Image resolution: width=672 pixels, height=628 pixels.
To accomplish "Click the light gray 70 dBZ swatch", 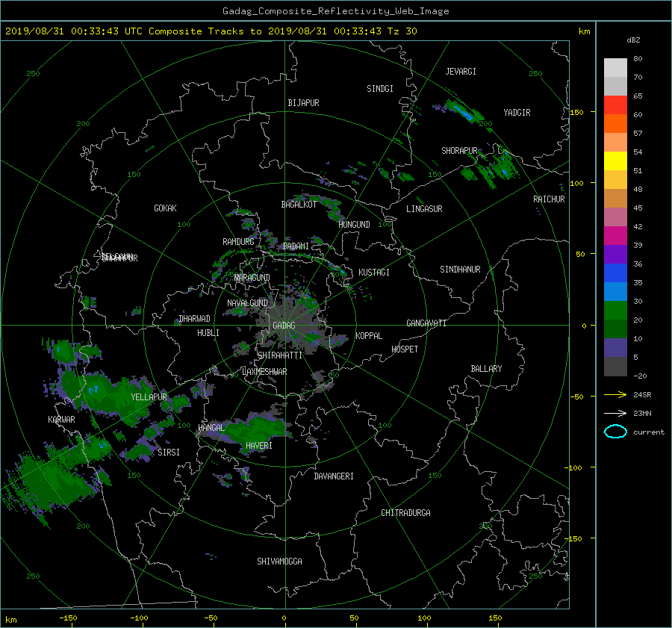I will (x=615, y=68).
